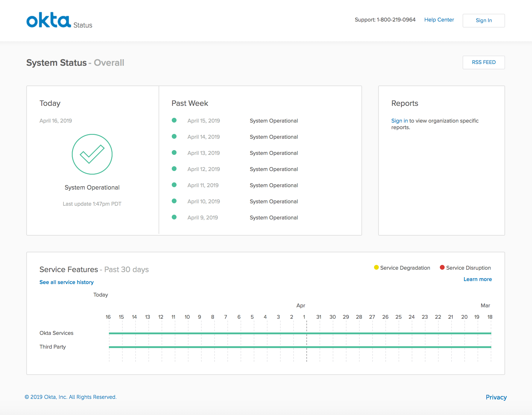Click the Sign In button in header
This screenshot has width=532, height=415.
point(484,20)
